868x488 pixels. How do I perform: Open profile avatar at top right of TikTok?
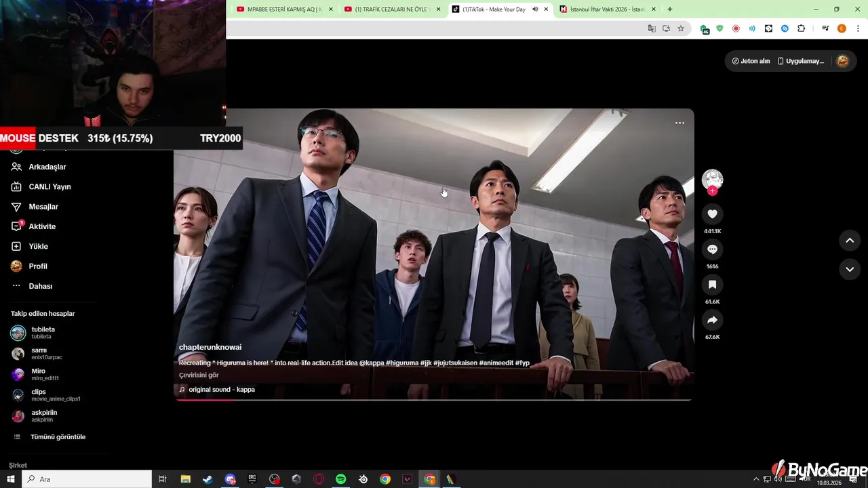(842, 61)
